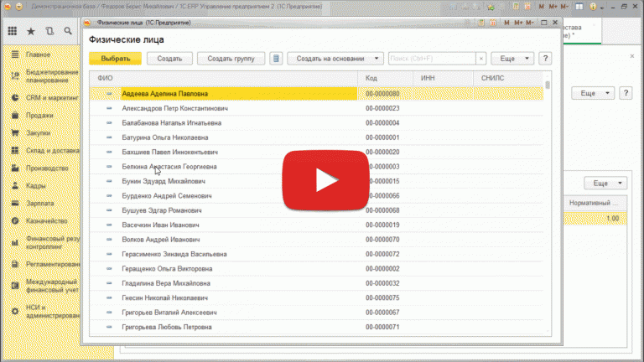Viewport: 644px width, 362px height.
Task: Select row Бахшиев Павел Иннокентьевич
Action: pos(316,152)
